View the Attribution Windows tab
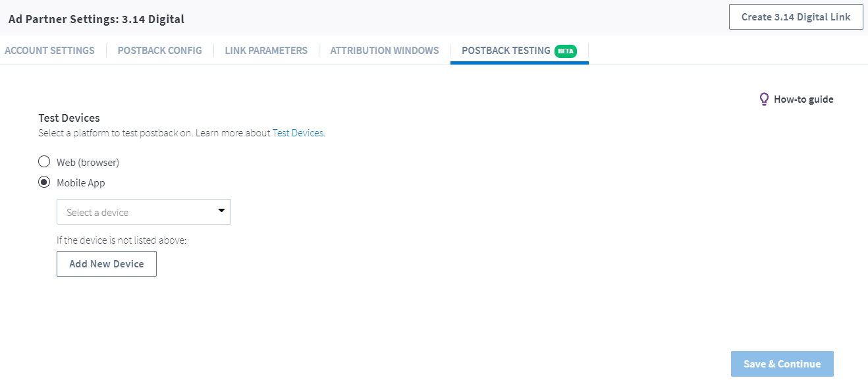This screenshot has height=380, width=868. 385,50
